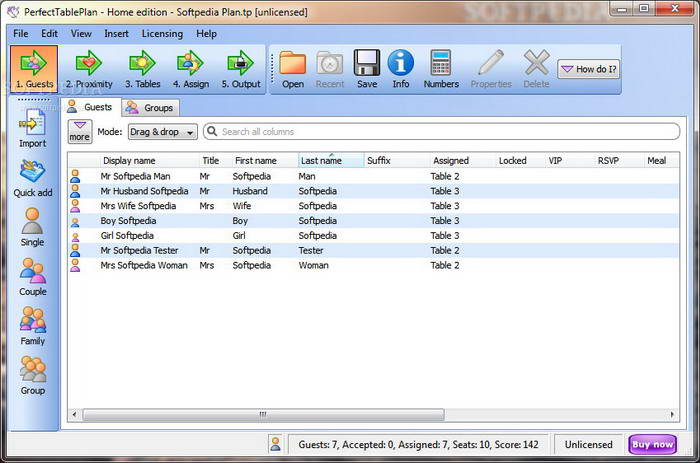
Task: Sort by Last name column header
Action: point(331,160)
